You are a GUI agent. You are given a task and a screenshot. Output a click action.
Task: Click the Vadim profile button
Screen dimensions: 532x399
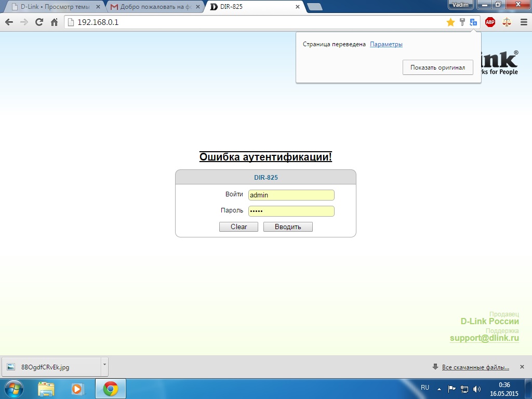point(460,5)
